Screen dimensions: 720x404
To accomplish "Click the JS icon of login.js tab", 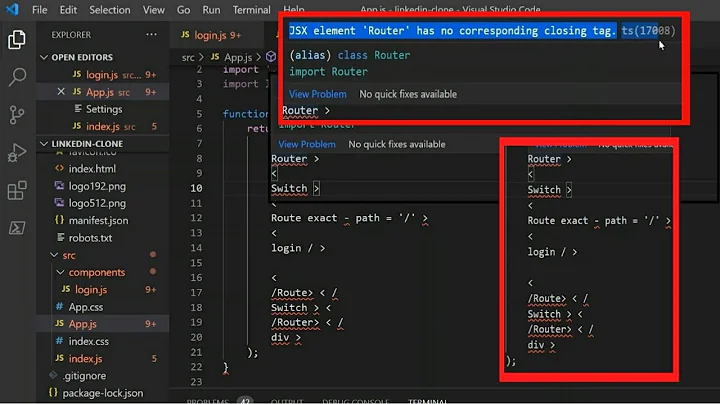I will tap(185, 35).
